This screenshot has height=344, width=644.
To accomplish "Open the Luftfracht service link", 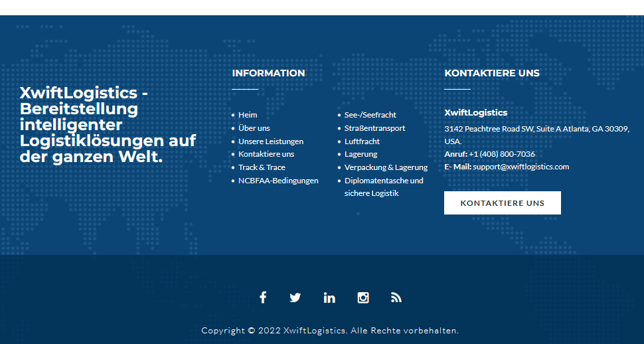I will [362, 141].
